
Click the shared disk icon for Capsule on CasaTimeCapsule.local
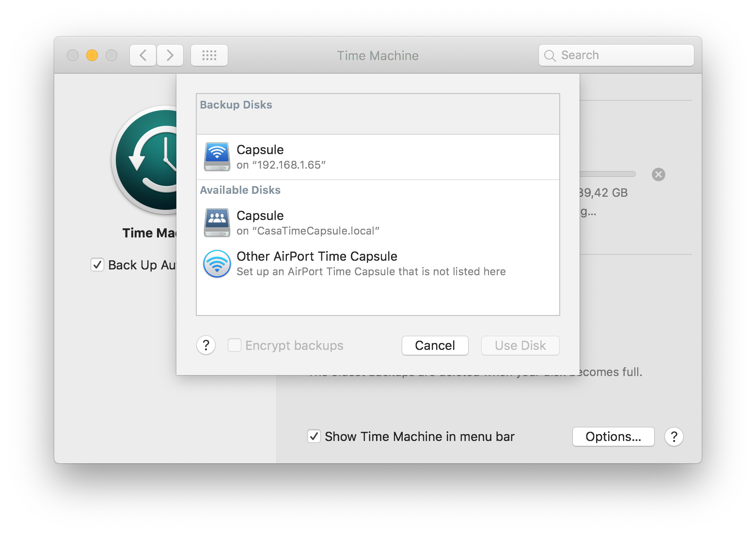(x=217, y=222)
